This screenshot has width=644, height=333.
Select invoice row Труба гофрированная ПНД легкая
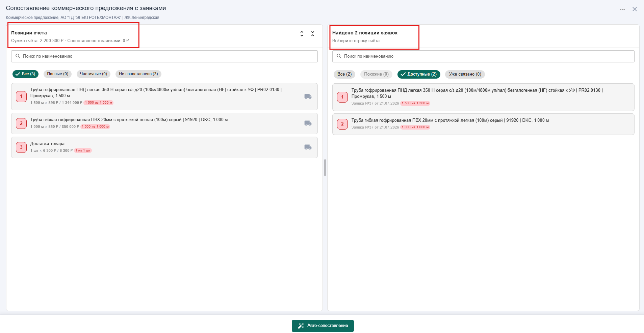coord(164,96)
